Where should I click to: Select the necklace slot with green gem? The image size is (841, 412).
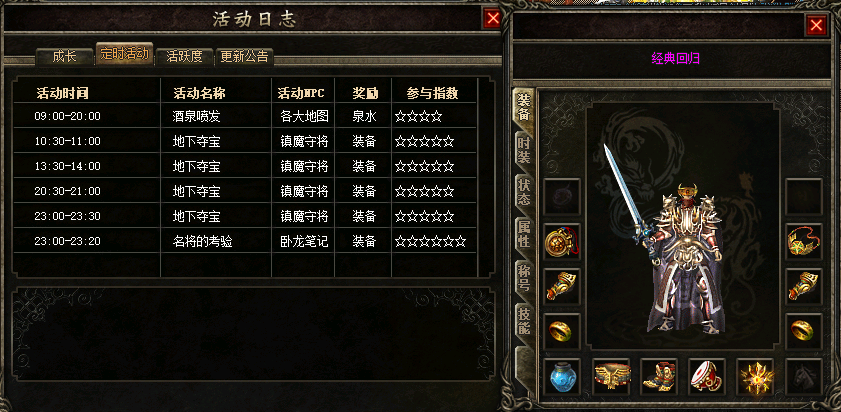pos(804,242)
